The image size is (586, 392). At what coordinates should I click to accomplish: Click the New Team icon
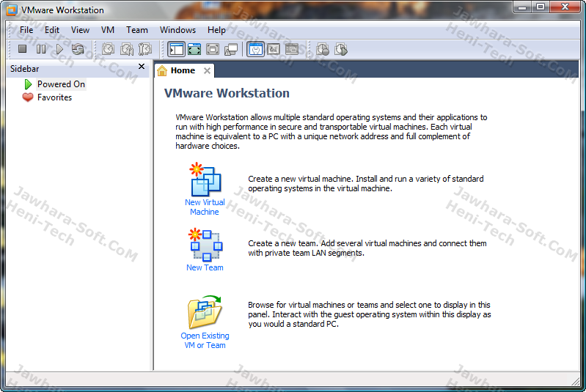pyautogui.click(x=205, y=245)
